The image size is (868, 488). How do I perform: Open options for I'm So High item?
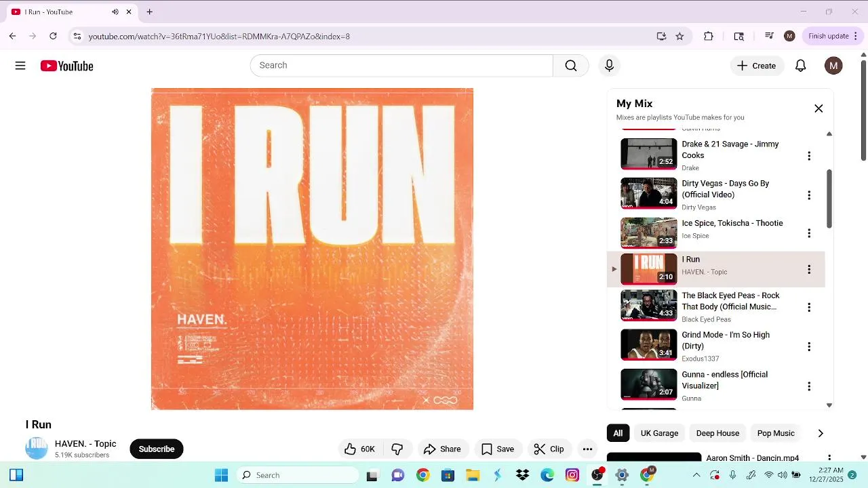pos(808,346)
